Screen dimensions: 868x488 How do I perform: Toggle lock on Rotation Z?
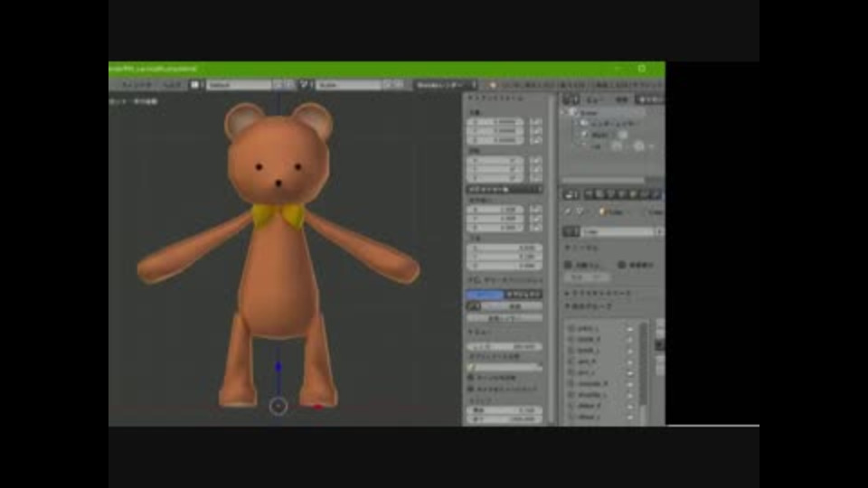click(x=535, y=178)
